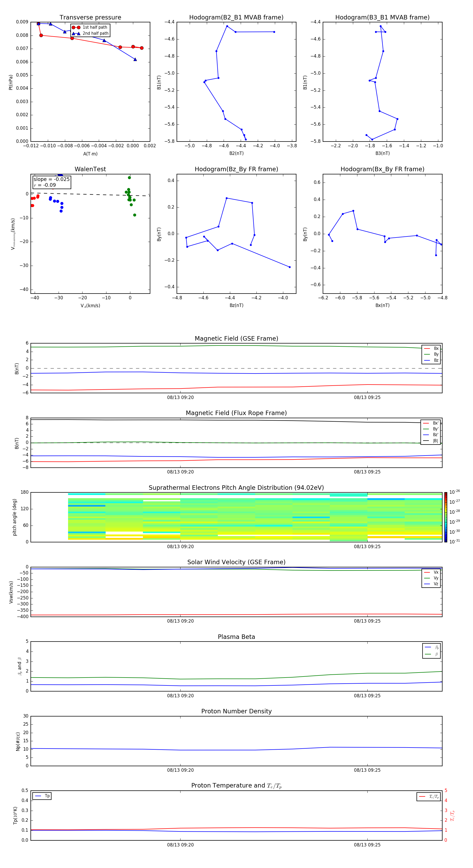Click the "WalenTest" plot title
The height and width of the screenshot is (868, 473).
tap(90, 169)
